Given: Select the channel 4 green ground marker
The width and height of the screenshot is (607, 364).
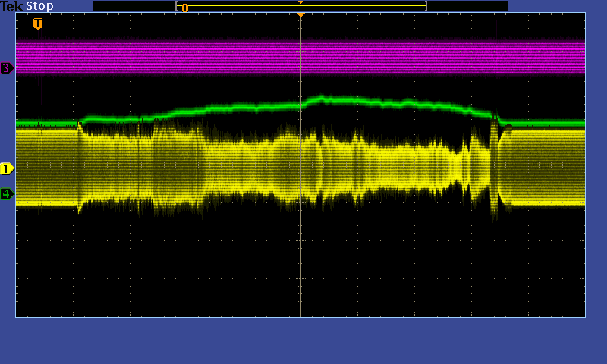Looking at the screenshot, I should pos(7,194).
